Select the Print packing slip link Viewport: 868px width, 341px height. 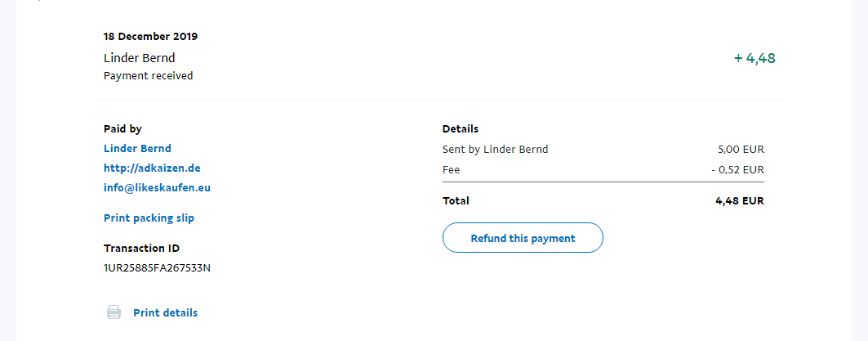pos(149,218)
